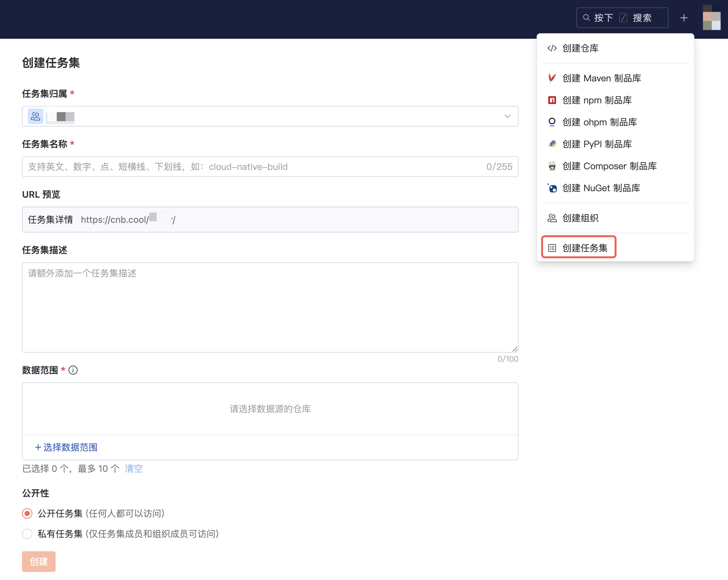Click the red npm logo icon
Viewport: 728px width, 580px height.
[x=552, y=100]
